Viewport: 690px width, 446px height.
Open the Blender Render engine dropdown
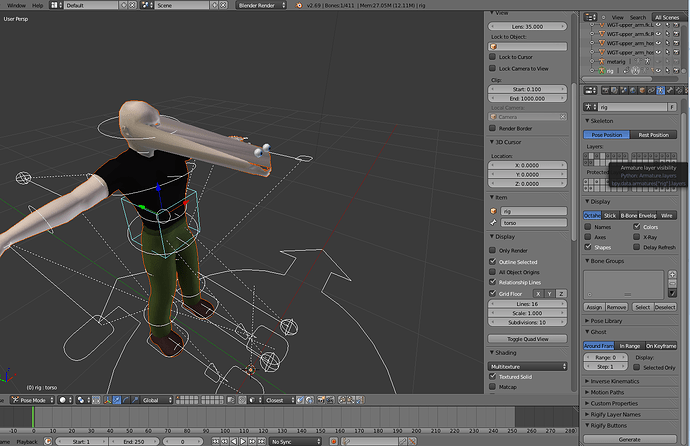[261, 5]
